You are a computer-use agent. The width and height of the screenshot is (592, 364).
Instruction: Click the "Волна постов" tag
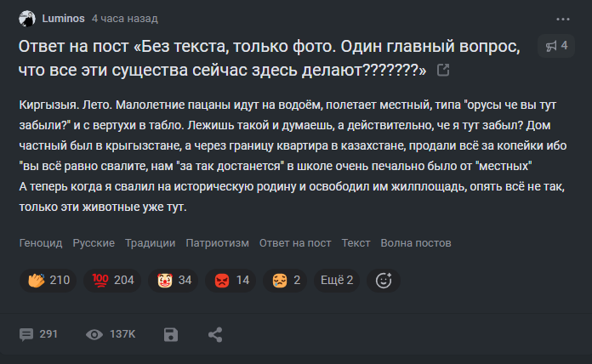[416, 243]
